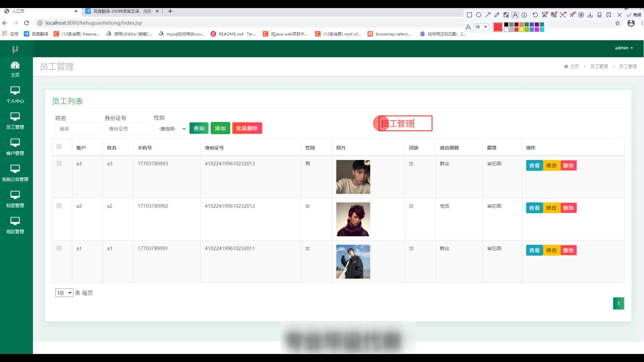Click 删除 for employee a1
The image size is (644, 362).
tap(568, 250)
